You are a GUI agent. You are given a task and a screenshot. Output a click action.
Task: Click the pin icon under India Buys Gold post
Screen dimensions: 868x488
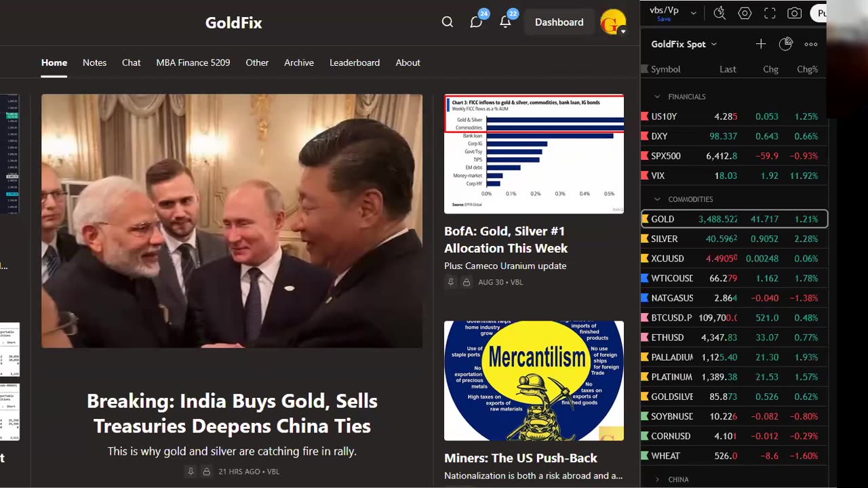[191, 472]
